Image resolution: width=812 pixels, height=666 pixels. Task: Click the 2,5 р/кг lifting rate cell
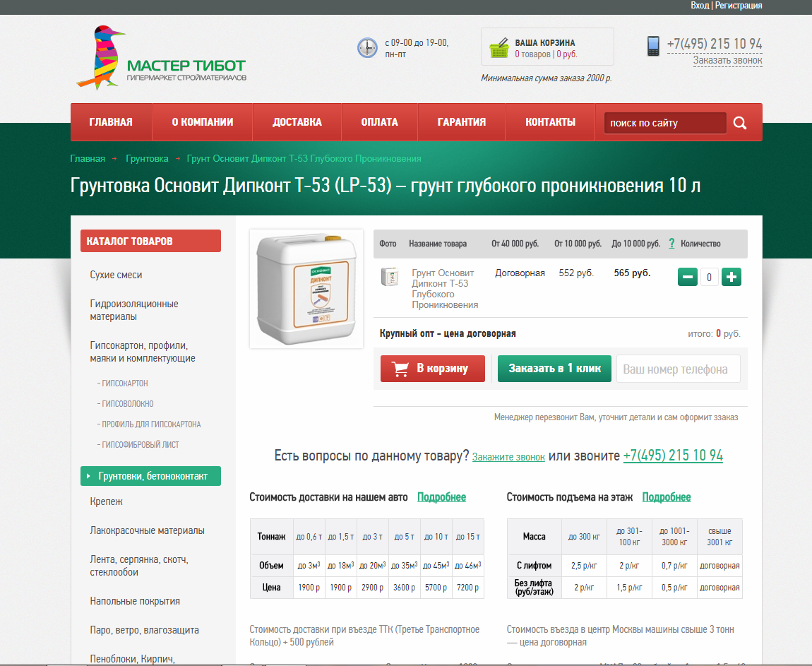[584, 566]
